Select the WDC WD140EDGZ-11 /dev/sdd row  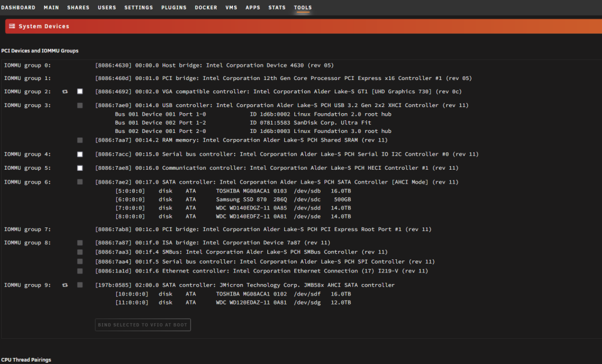[x=233, y=208]
